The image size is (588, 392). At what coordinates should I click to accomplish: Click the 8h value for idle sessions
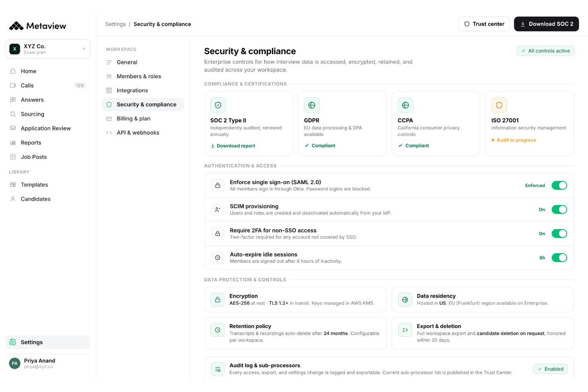tap(542, 258)
